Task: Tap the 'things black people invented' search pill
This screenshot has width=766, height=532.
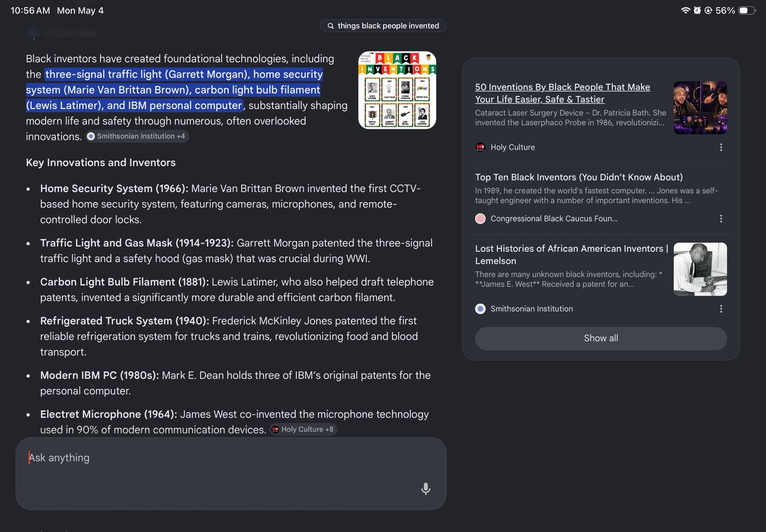Action: pyautogui.click(x=383, y=26)
